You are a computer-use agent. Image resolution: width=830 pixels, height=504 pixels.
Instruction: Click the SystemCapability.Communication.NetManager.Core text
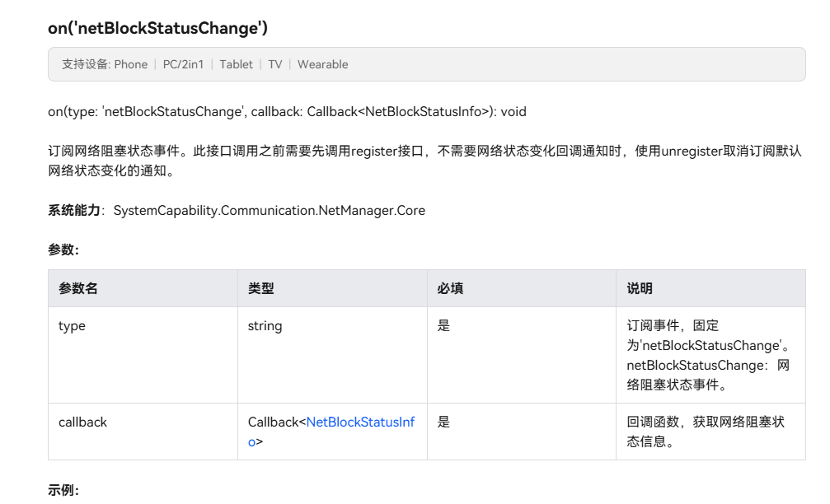tap(270, 211)
